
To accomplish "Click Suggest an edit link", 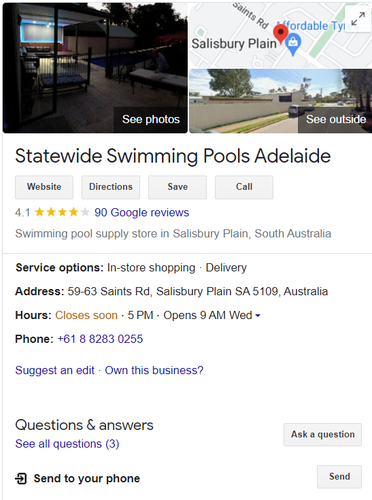I will pos(55,370).
